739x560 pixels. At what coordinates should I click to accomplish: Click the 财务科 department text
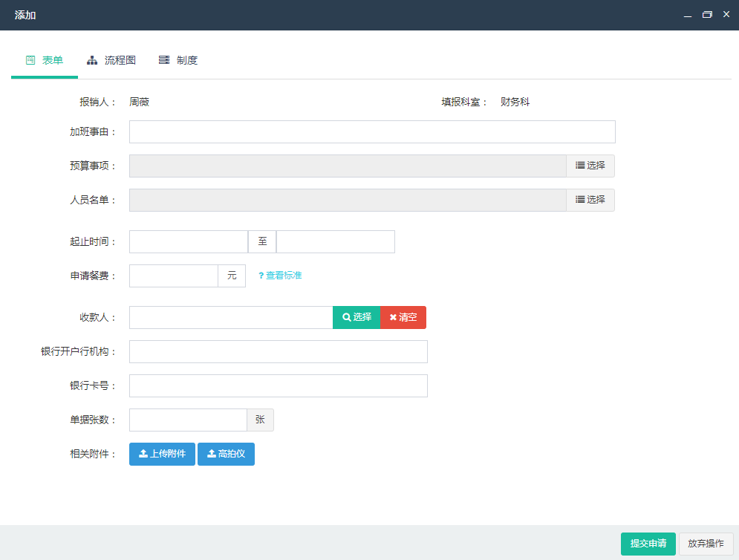click(x=515, y=102)
